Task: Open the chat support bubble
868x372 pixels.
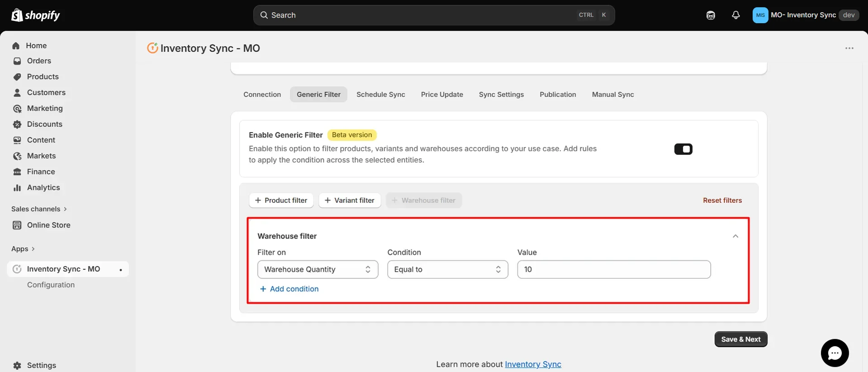Action: 835,353
